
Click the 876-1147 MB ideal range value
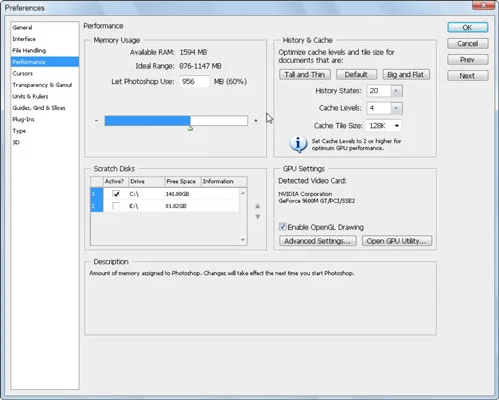[200, 66]
